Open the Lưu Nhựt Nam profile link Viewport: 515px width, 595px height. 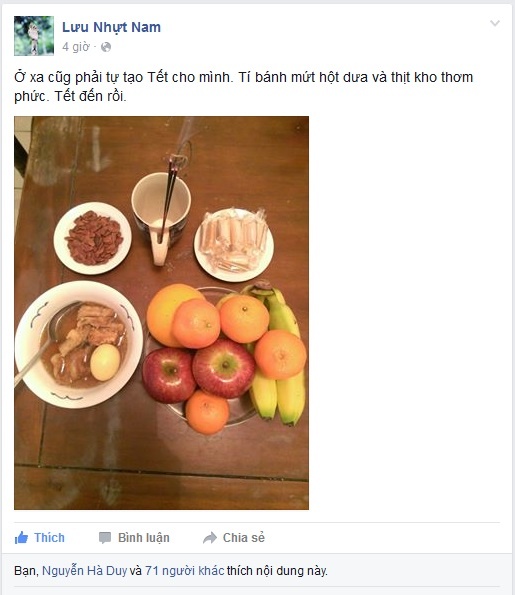click(x=112, y=27)
